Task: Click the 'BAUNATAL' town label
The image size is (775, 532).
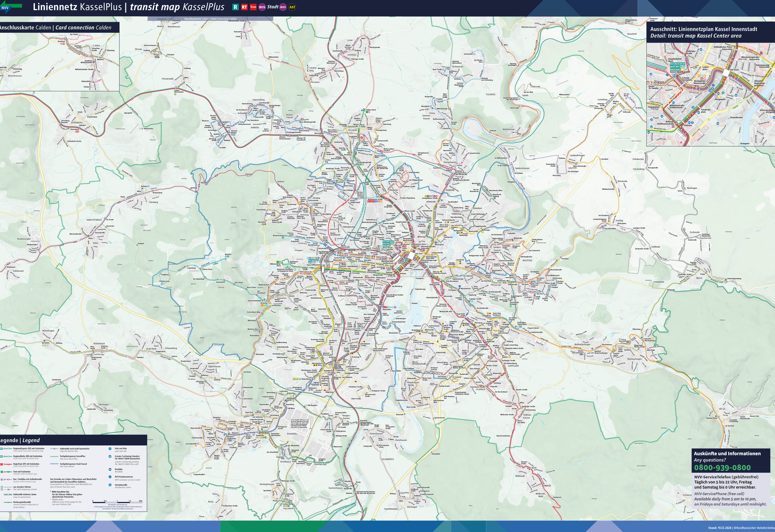Action: [292, 434]
